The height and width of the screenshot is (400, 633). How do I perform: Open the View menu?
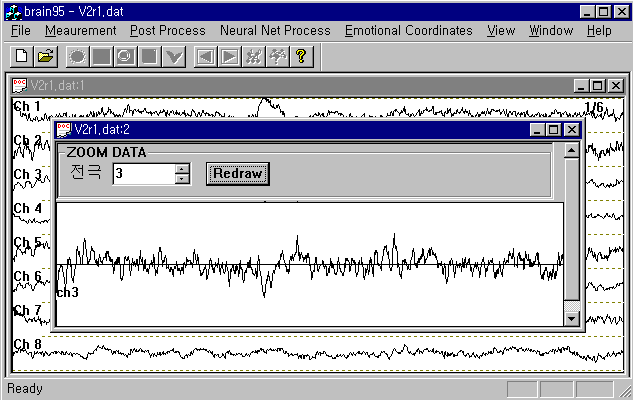pyautogui.click(x=501, y=31)
